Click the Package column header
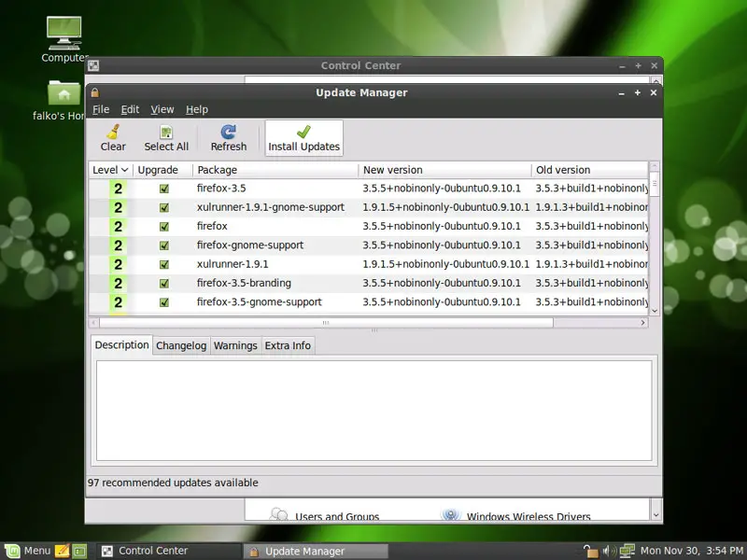747x560 pixels. click(x=275, y=170)
